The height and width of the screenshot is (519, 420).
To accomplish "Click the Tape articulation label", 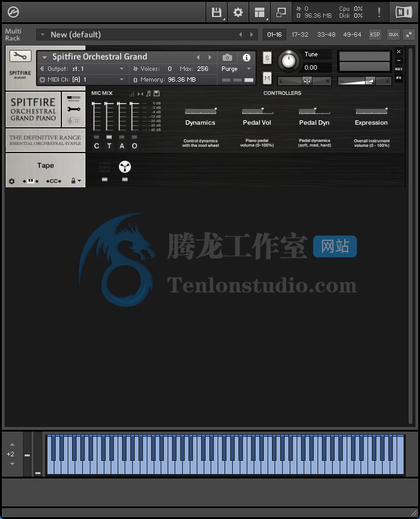I will (x=46, y=165).
